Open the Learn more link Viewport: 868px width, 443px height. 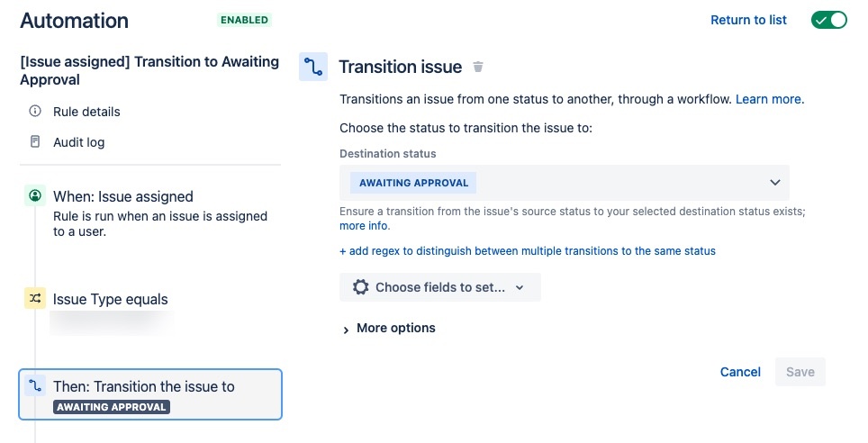(768, 99)
